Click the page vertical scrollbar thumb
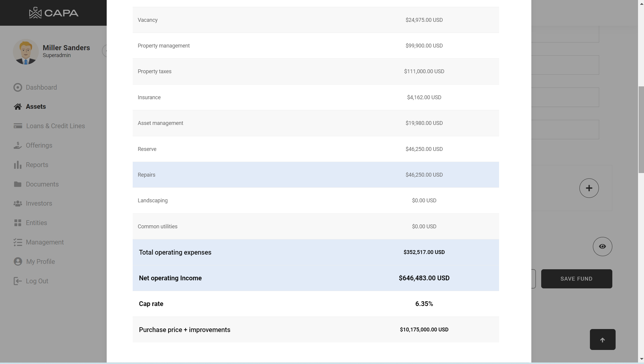The height and width of the screenshot is (364, 644). pos(641,129)
